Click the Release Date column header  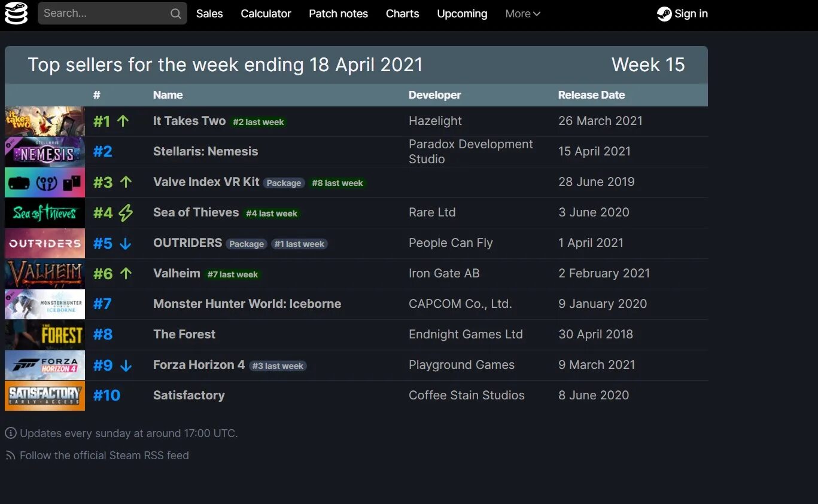pyautogui.click(x=591, y=95)
